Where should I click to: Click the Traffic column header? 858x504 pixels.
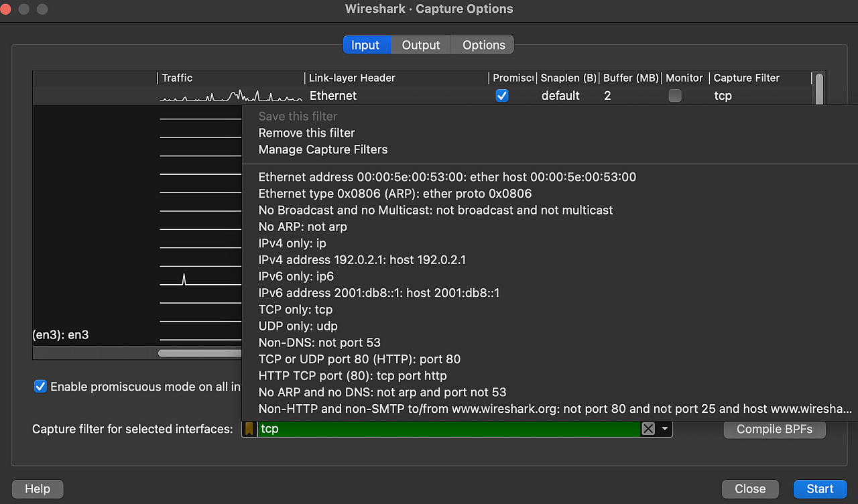[x=231, y=78]
